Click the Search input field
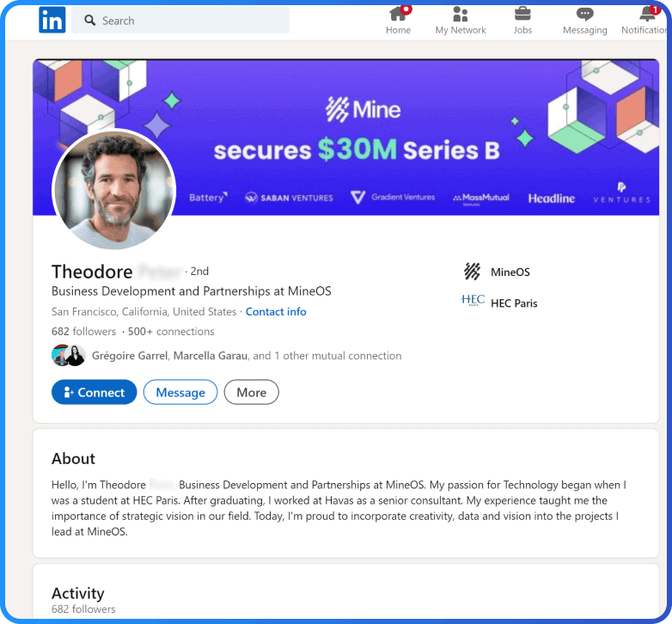The image size is (672, 624). point(189,21)
